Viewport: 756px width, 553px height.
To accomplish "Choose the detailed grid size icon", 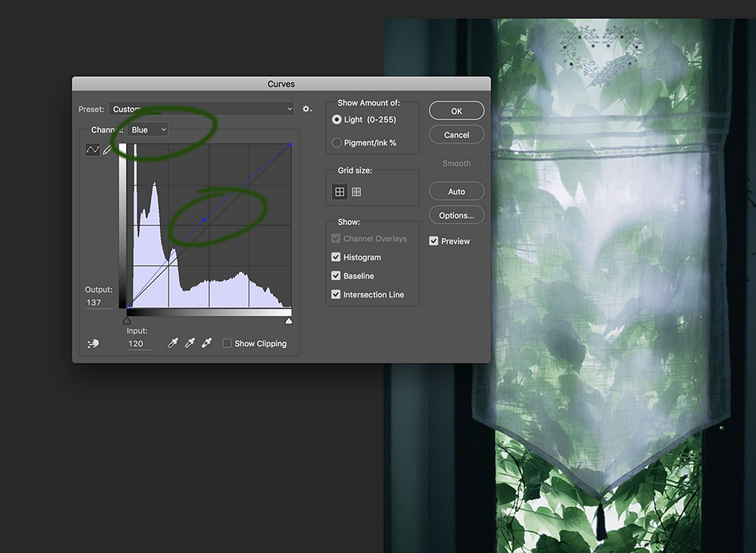I will coord(356,192).
